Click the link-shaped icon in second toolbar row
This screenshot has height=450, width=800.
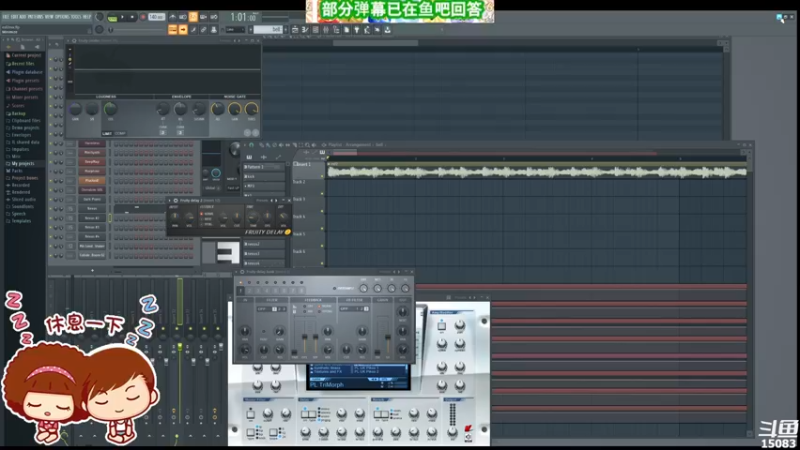point(203,30)
